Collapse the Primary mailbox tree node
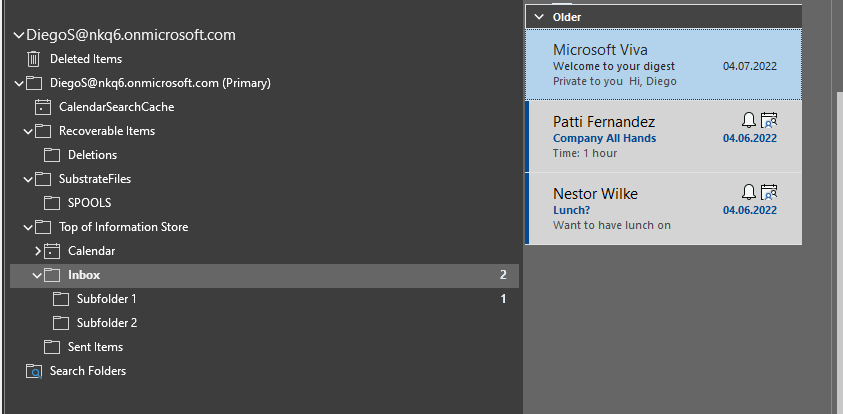The width and height of the screenshot is (843, 414). coord(19,83)
